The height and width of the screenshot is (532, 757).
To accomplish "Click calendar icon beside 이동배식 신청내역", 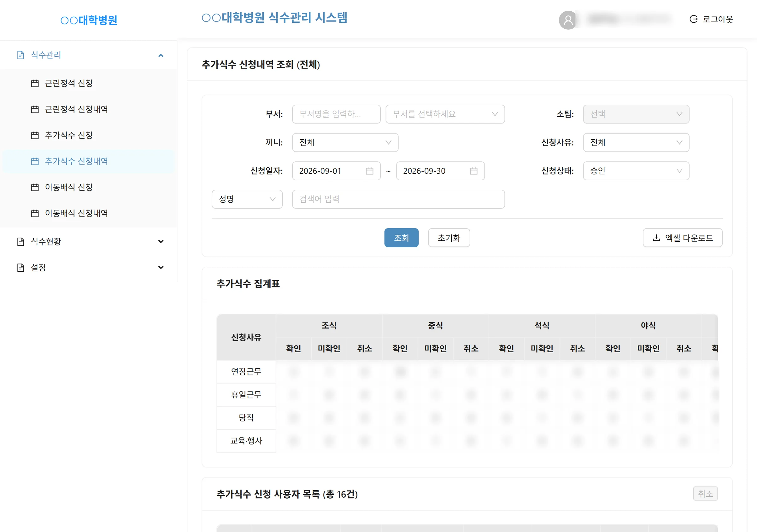I will click(x=35, y=213).
